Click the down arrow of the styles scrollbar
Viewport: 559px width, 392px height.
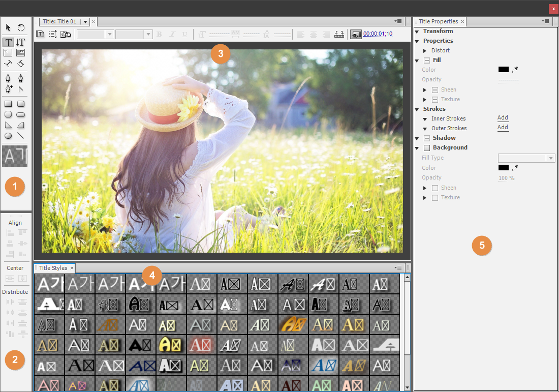coord(407,387)
